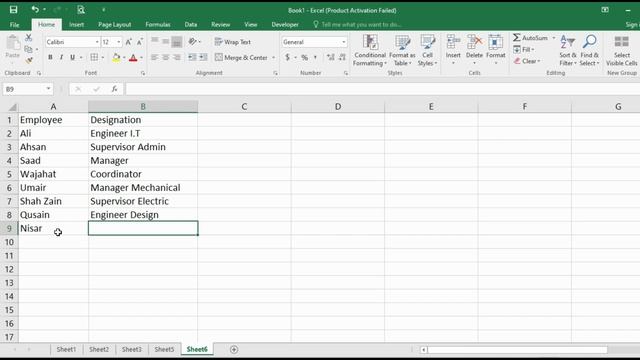Click the Insert Function fx icon

(115, 89)
